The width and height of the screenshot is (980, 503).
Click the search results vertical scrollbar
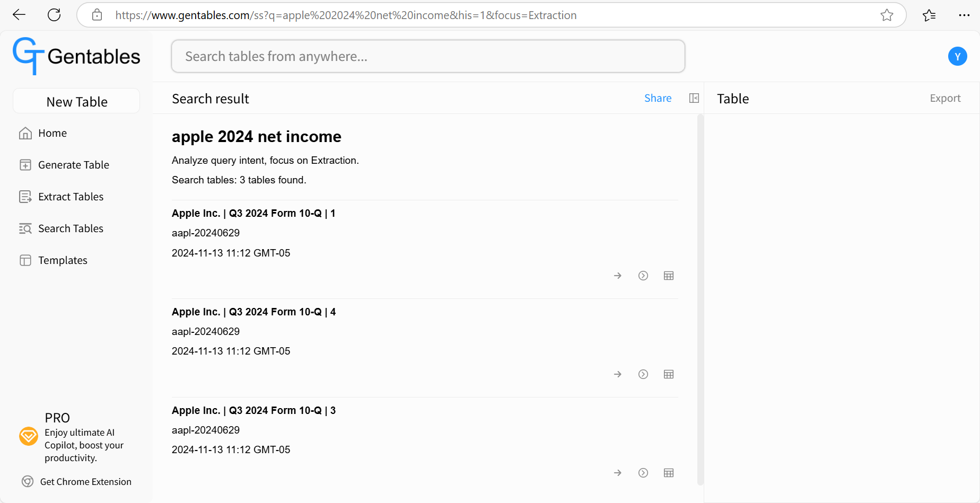coord(700,299)
